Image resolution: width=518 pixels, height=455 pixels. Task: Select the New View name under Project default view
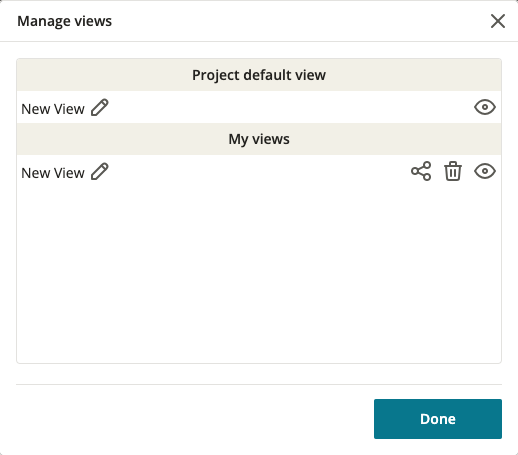pos(53,109)
